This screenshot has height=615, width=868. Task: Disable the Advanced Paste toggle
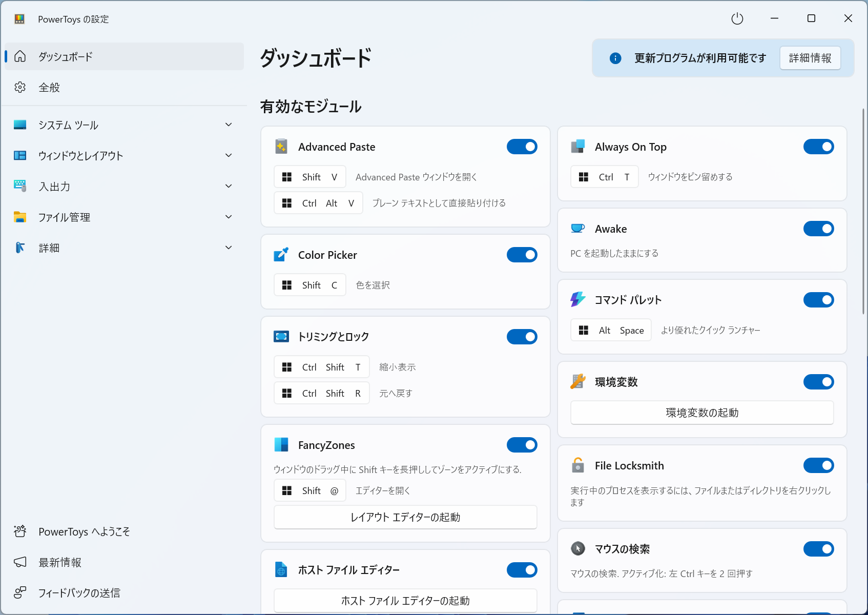[522, 147]
